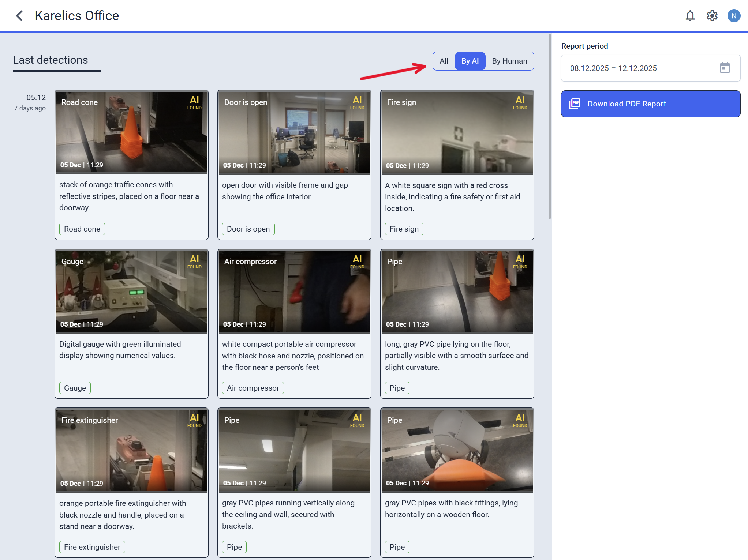This screenshot has width=748, height=560.
Task: Select the Fire extinguisher tag chip
Action: coord(92,547)
